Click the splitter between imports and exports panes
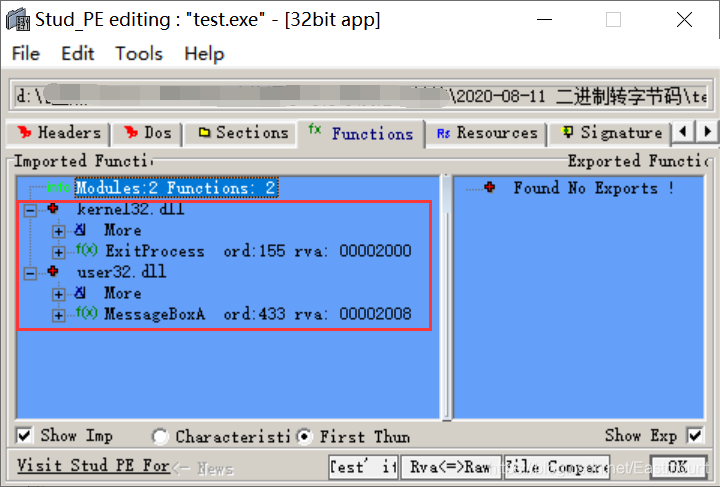720x487 pixels. [446, 297]
